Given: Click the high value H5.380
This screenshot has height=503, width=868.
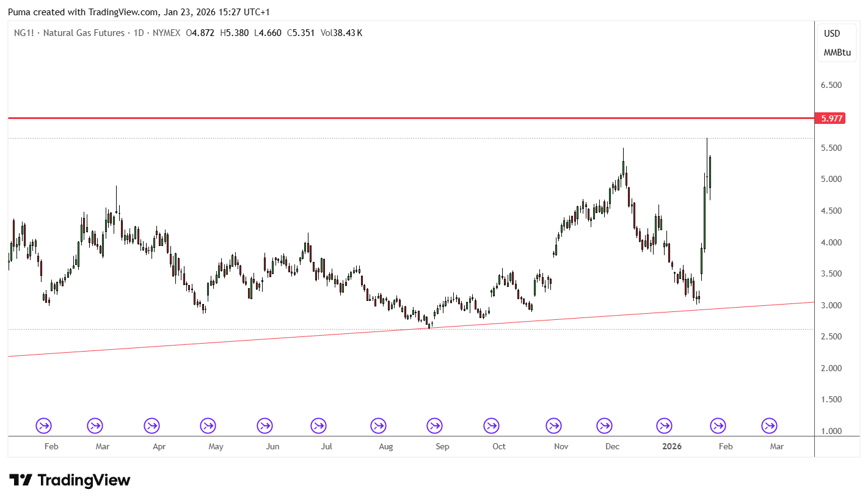Looking at the screenshot, I should pyautogui.click(x=235, y=33).
